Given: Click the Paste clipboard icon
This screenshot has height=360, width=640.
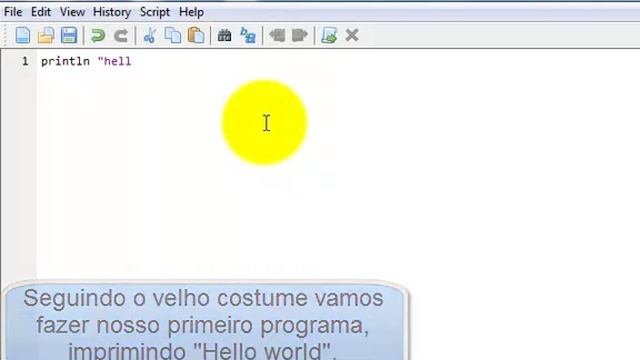Looking at the screenshot, I should tap(196, 36).
